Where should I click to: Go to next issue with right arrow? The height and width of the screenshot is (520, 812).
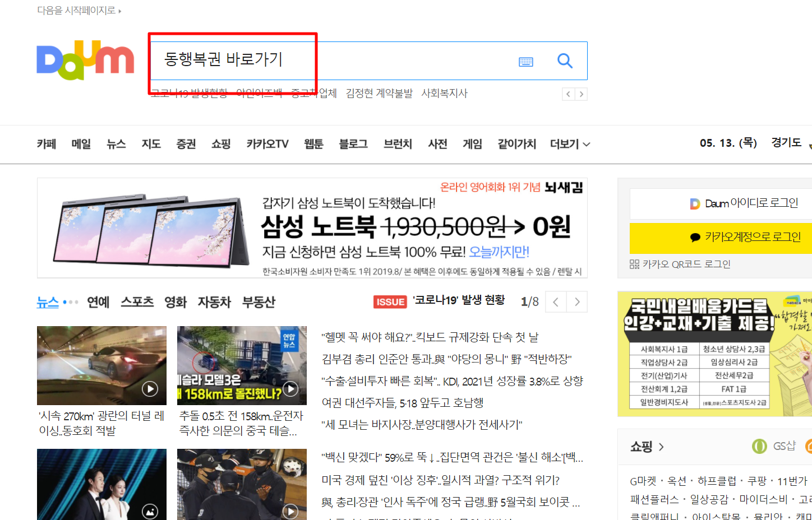pyautogui.click(x=577, y=302)
